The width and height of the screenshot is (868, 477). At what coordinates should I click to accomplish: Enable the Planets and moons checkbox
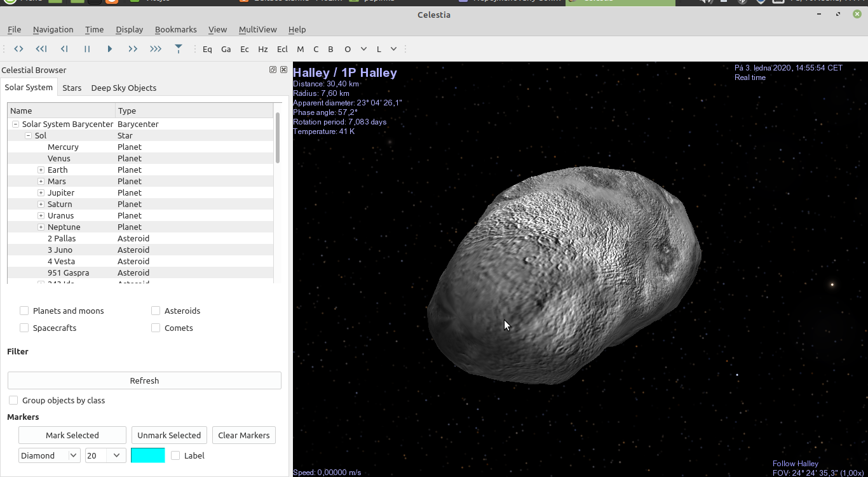(x=24, y=311)
